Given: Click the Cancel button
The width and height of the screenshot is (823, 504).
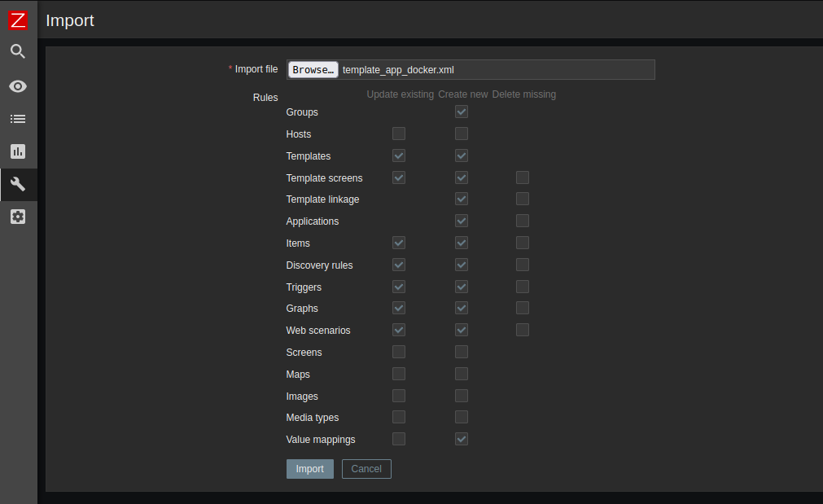Looking at the screenshot, I should pos(366,468).
